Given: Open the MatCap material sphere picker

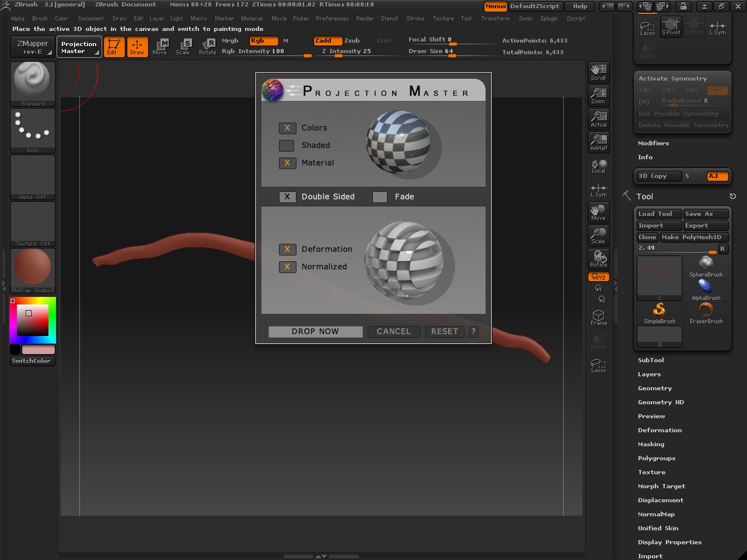Looking at the screenshot, I should [33, 271].
